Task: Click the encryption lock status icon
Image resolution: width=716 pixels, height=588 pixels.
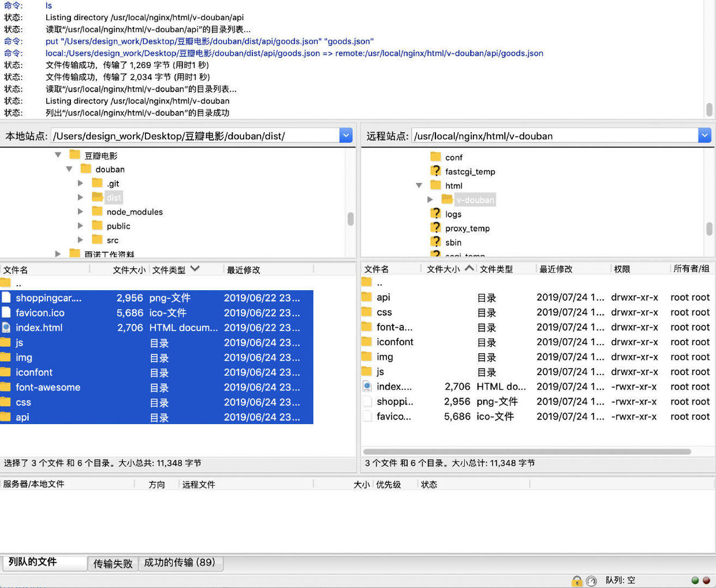Action: point(577,580)
